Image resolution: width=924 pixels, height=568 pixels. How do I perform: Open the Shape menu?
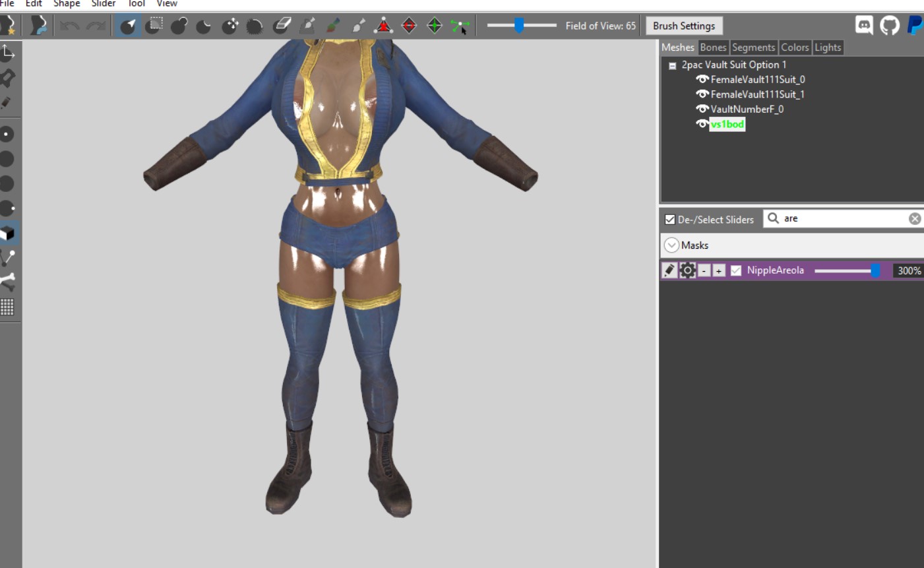tap(67, 4)
